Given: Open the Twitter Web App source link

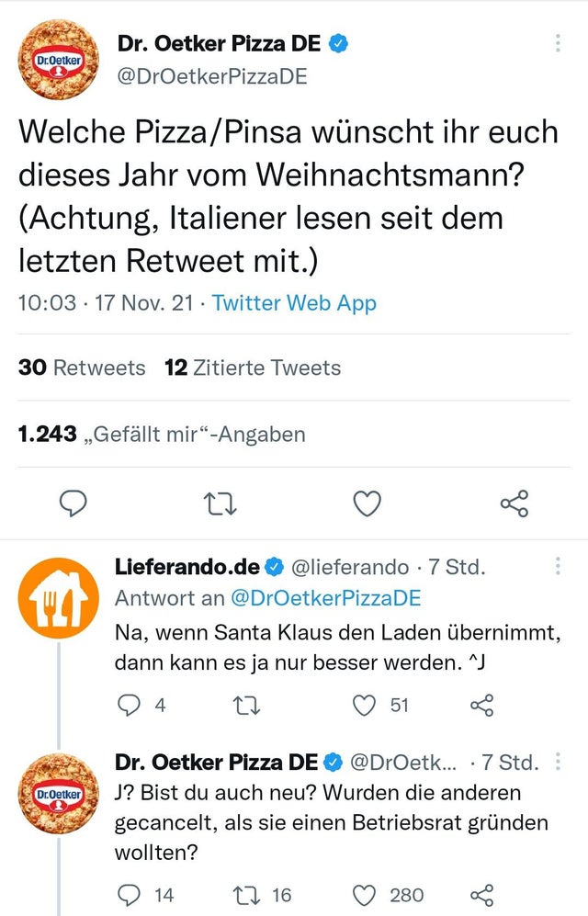Looking at the screenshot, I should (294, 303).
